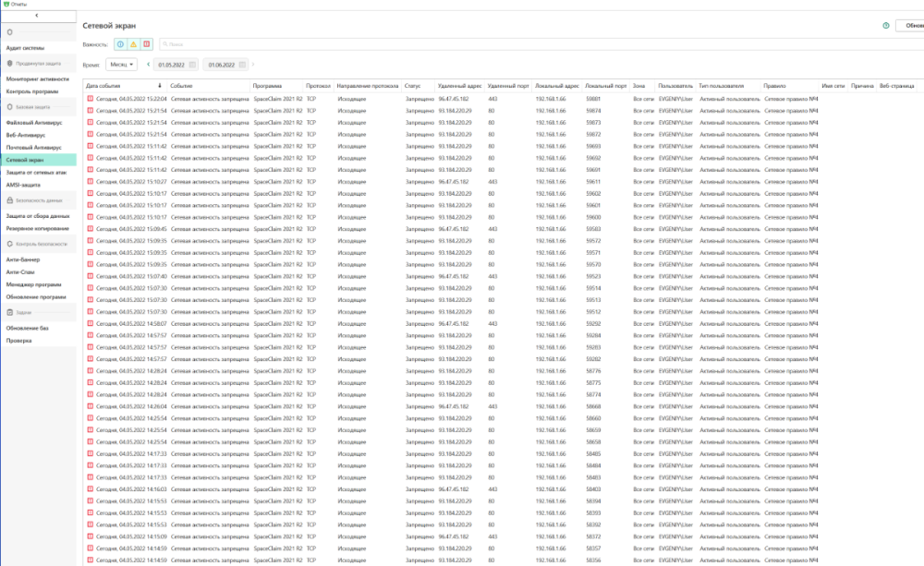Open Мониторинг активности in the sidebar

coord(38,78)
